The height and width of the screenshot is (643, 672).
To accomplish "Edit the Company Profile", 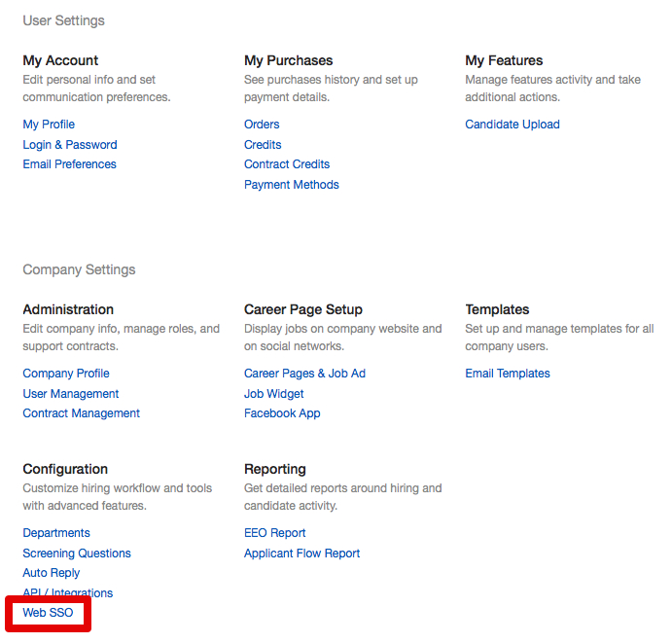I will (66, 374).
